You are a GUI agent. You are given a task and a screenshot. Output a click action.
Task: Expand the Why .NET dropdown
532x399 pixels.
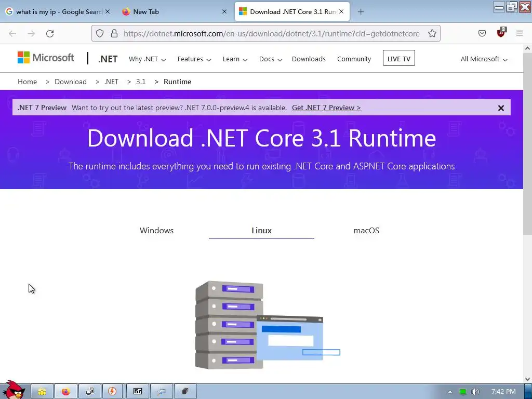147,59
